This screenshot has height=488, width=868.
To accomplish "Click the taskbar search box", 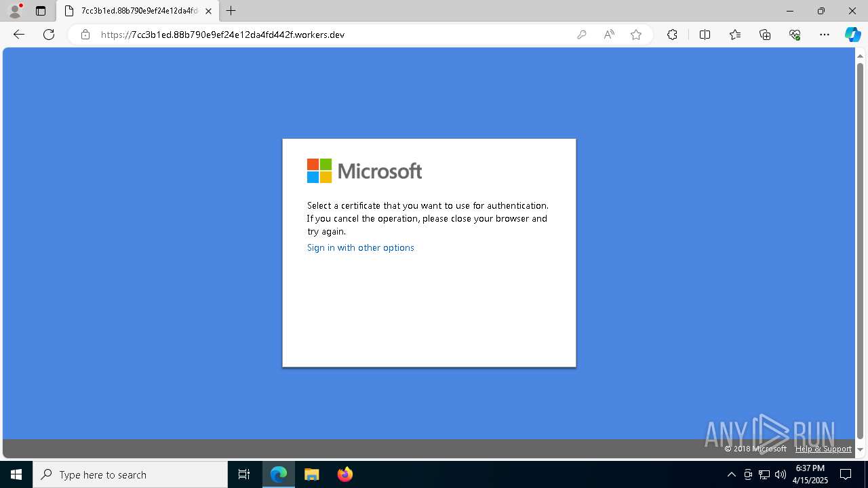I will pos(130,474).
